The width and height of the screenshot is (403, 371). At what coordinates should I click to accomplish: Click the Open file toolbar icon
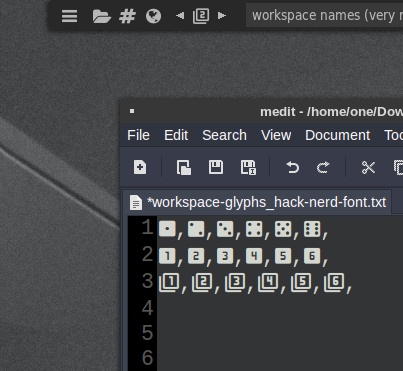pos(184,167)
